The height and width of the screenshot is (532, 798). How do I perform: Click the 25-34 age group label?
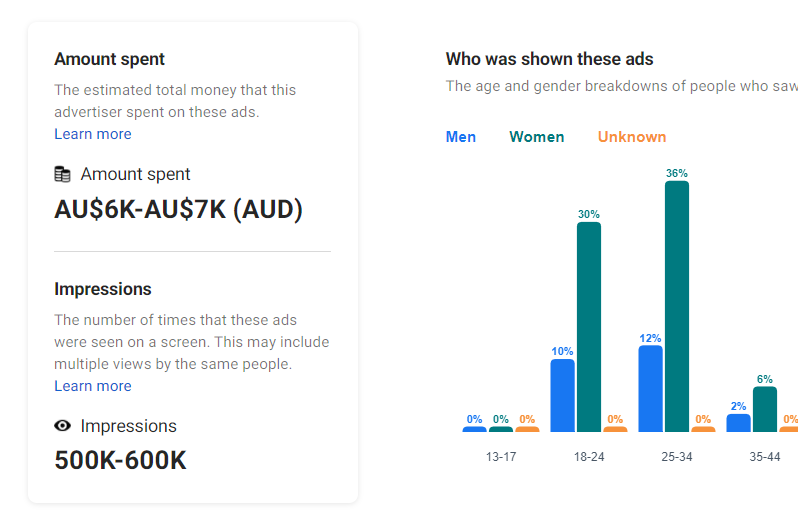677,457
